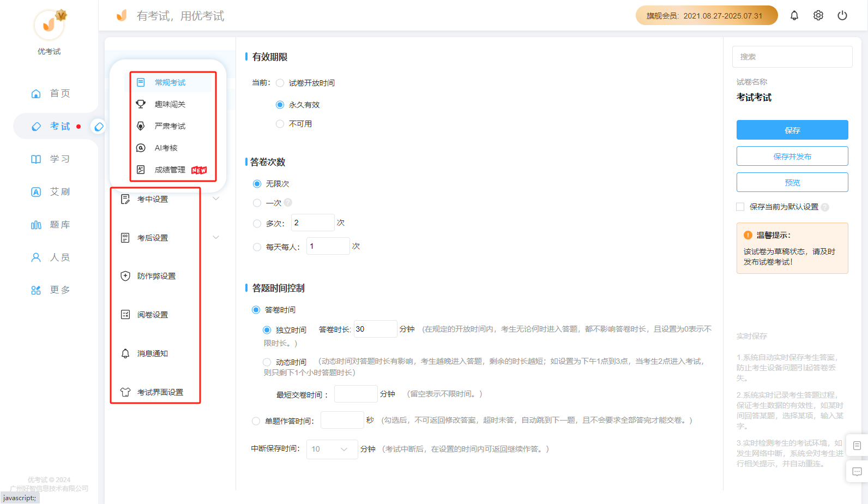Select the 答卷时间 radio option
Viewport: 868px width, 504px height.
(x=256, y=310)
